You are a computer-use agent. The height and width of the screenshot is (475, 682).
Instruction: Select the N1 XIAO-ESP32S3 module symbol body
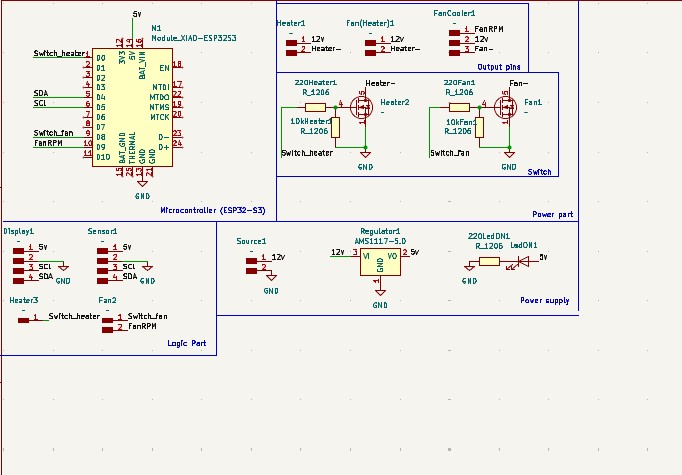coord(132,107)
